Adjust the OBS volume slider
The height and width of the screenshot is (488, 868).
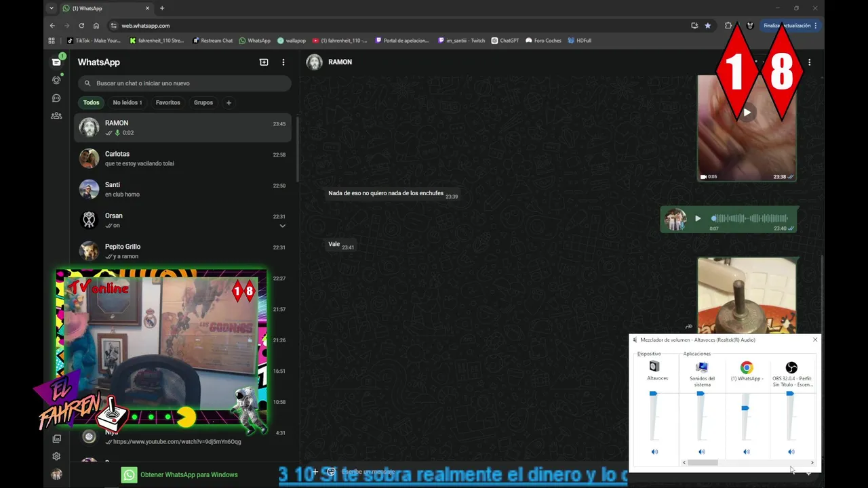coord(790,393)
